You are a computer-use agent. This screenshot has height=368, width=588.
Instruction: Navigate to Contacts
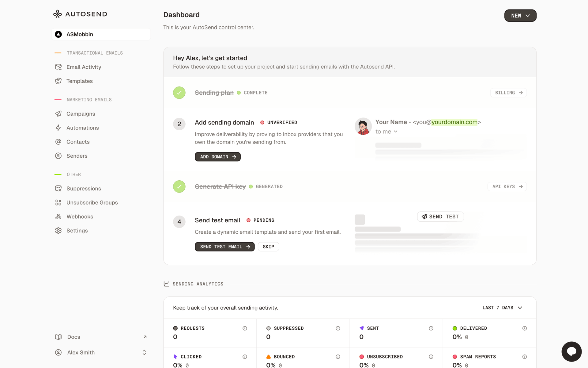click(78, 142)
